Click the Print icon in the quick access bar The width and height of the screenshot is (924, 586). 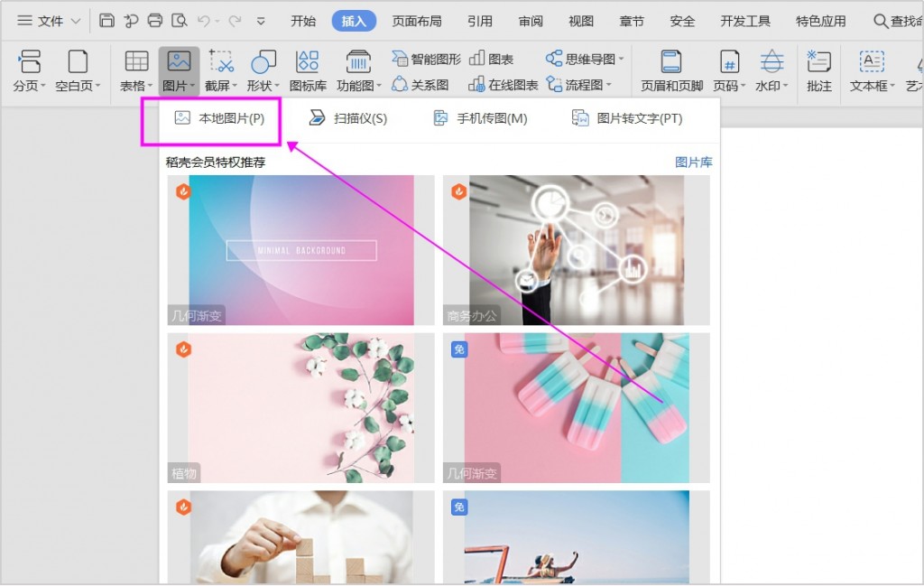click(155, 21)
